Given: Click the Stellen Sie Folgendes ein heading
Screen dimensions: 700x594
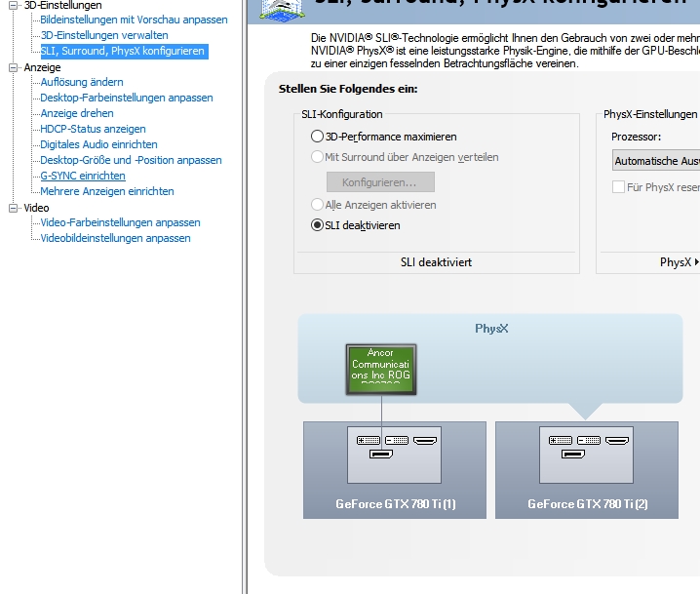Looking at the screenshot, I should point(348,89).
